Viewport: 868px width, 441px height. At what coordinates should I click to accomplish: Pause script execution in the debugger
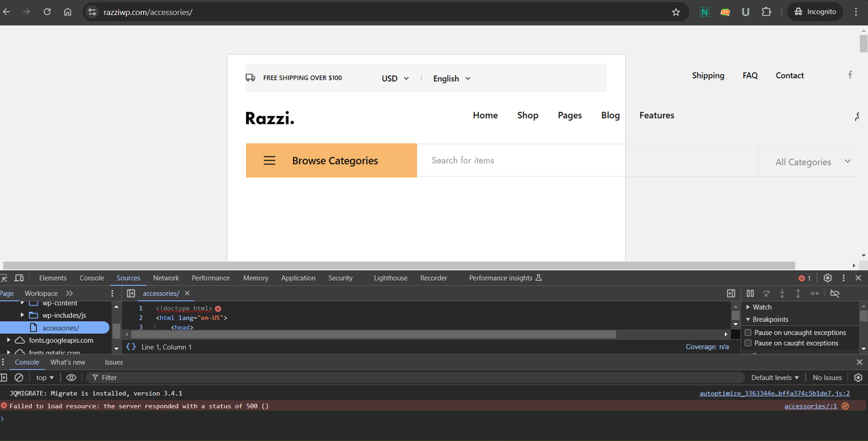[x=750, y=293]
